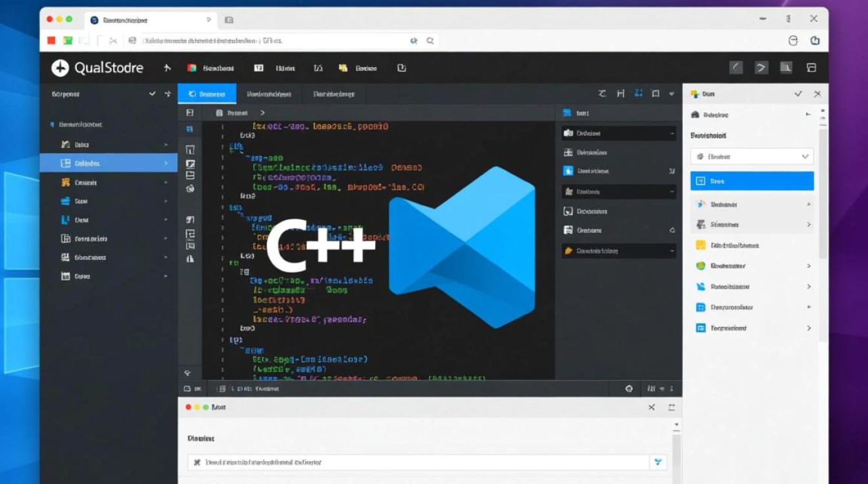Click the right panel's vertical scrollbar
Screen dimensions: 868x484
[x=823, y=194]
